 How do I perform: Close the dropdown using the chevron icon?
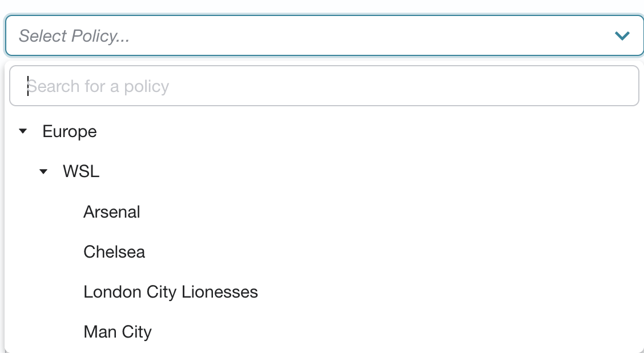click(x=622, y=36)
